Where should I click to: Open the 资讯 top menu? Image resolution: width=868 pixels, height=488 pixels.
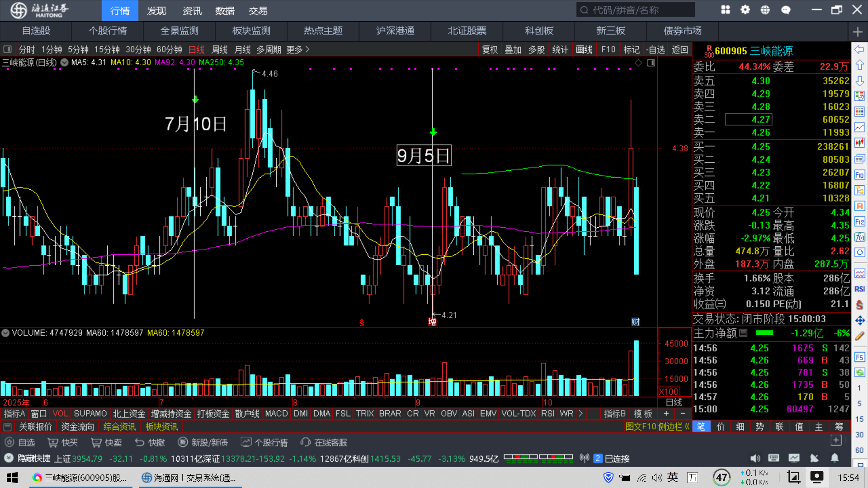[x=192, y=10]
